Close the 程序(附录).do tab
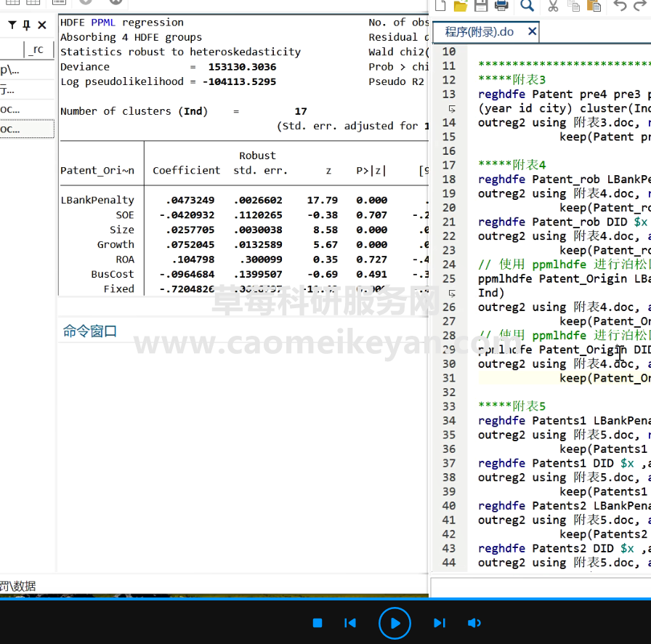The image size is (651, 644). coord(533,31)
